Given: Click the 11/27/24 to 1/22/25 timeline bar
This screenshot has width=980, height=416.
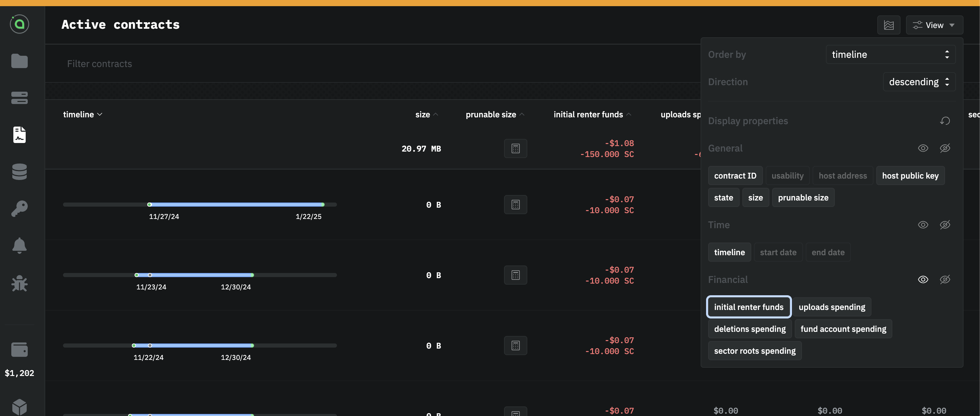Looking at the screenshot, I should coord(200,205).
